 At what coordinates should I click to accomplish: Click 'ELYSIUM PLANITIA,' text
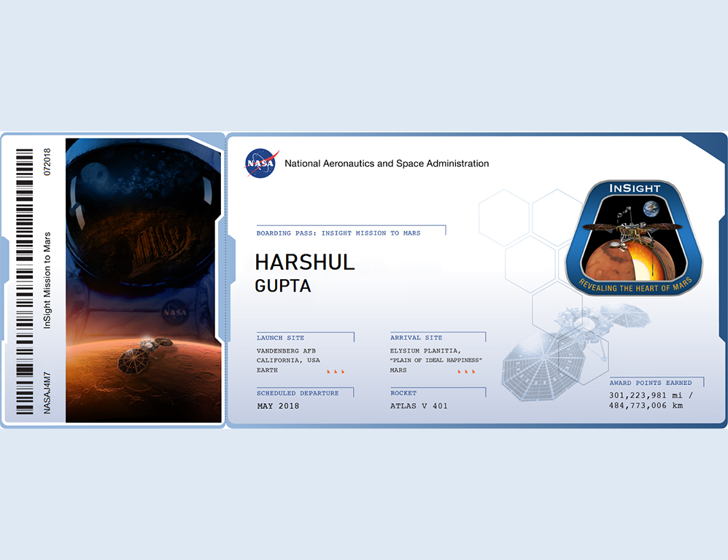[x=425, y=351]
